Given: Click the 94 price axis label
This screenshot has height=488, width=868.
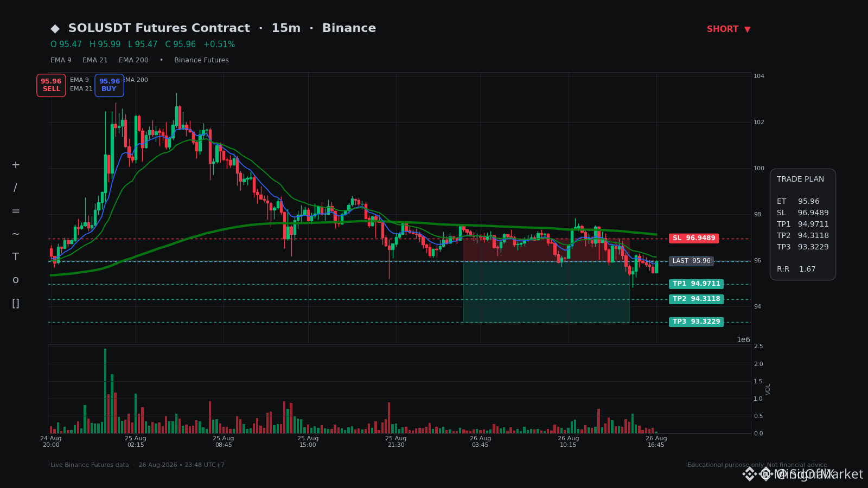Looking at the screenshot, I should (757, 307).
